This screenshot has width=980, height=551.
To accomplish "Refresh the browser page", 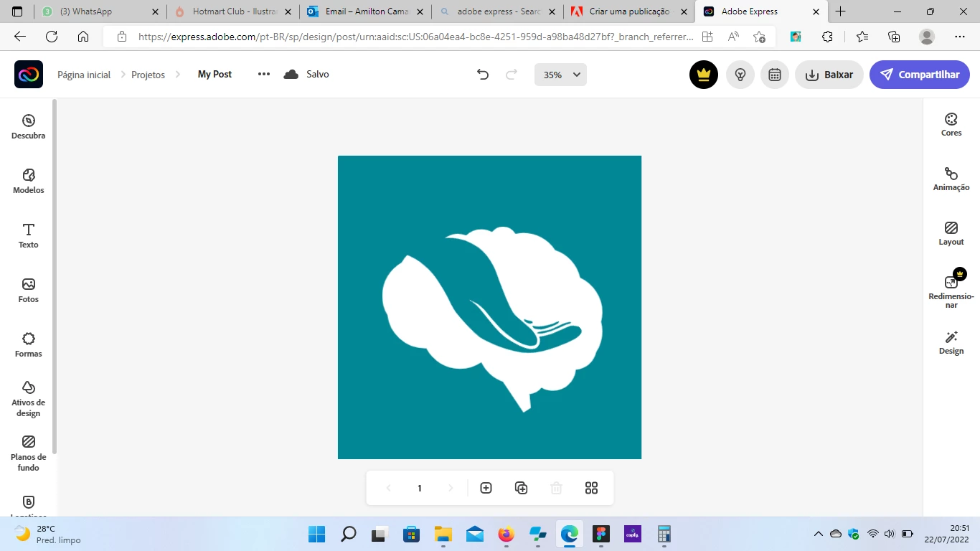I will (x=52, y=37).
